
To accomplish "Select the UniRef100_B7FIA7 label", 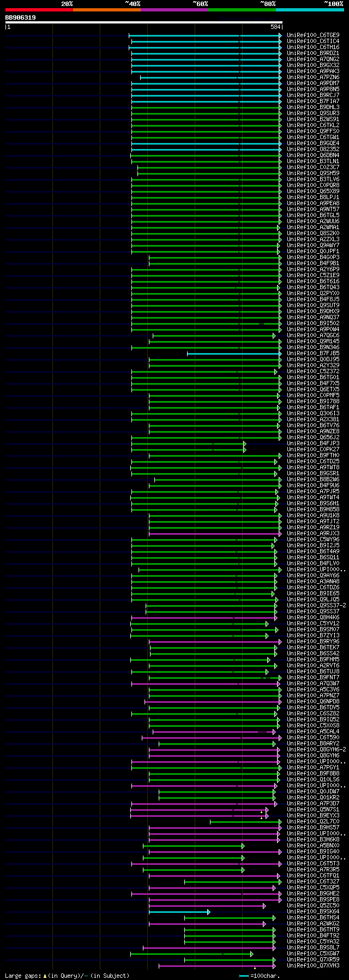I will tap(313, 101).
